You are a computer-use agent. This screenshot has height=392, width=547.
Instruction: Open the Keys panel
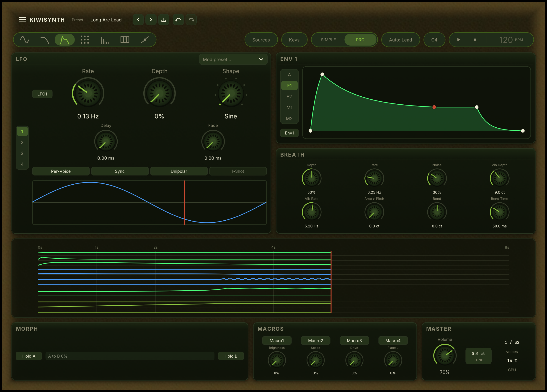(294, 40)
